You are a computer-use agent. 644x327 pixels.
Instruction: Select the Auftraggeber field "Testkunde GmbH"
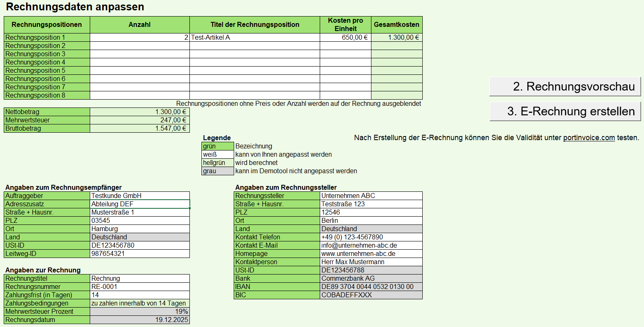point(139,196)
